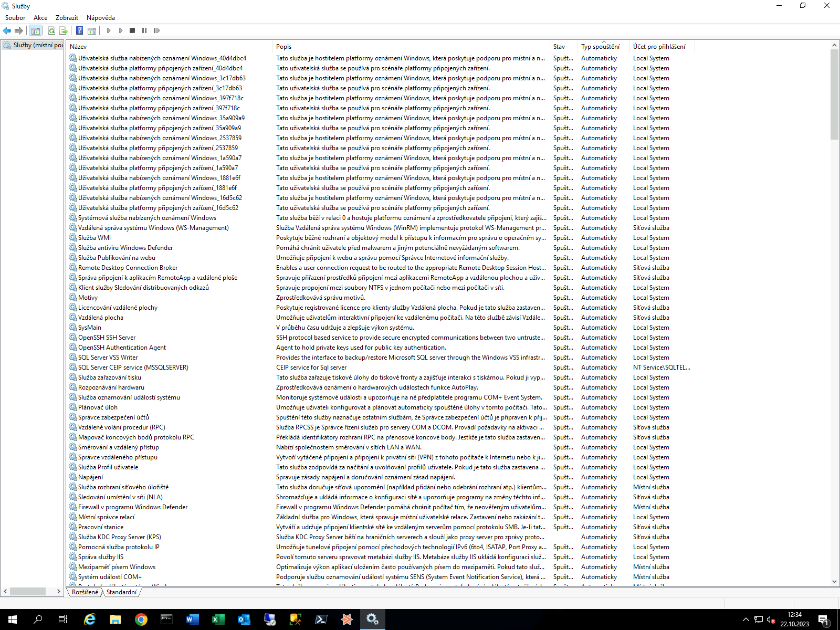840x630 pixels.
Task: Toggle the console tree pane icon
Action: tap(36, 30)
